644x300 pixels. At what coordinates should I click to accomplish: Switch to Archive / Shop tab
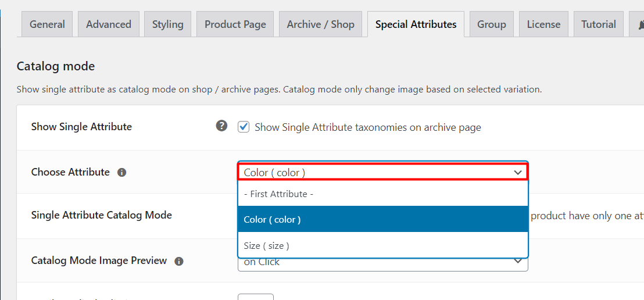point(320,24)
